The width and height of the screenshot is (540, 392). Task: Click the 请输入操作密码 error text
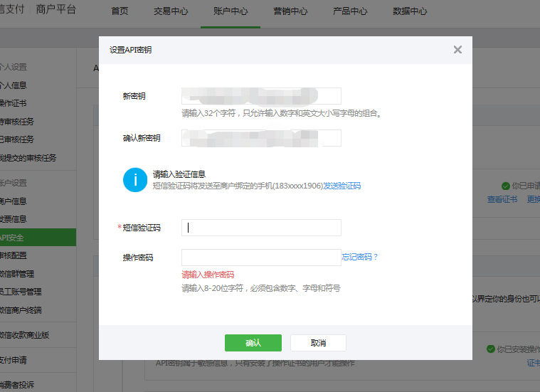208,275
